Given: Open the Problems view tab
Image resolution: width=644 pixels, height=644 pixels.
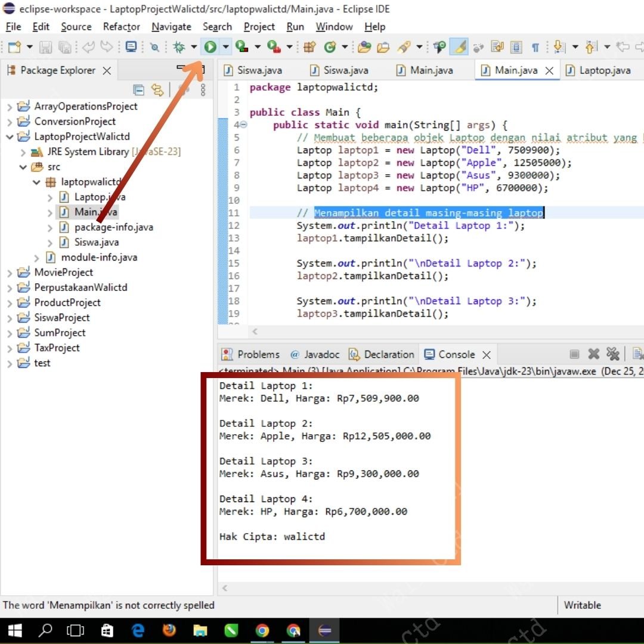Looking at the screenshot, I should pyautogui.click(x=258, y=354).
